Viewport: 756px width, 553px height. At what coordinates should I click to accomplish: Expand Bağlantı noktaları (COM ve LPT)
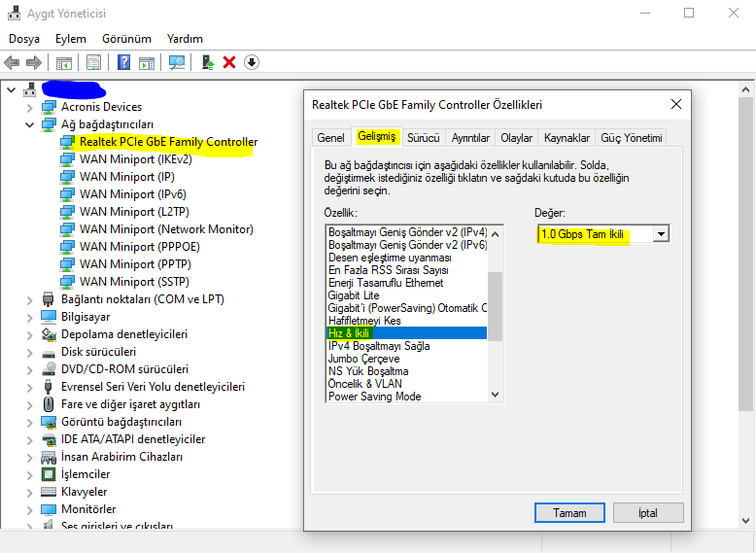pyautogui.click(x=30, y=300)
